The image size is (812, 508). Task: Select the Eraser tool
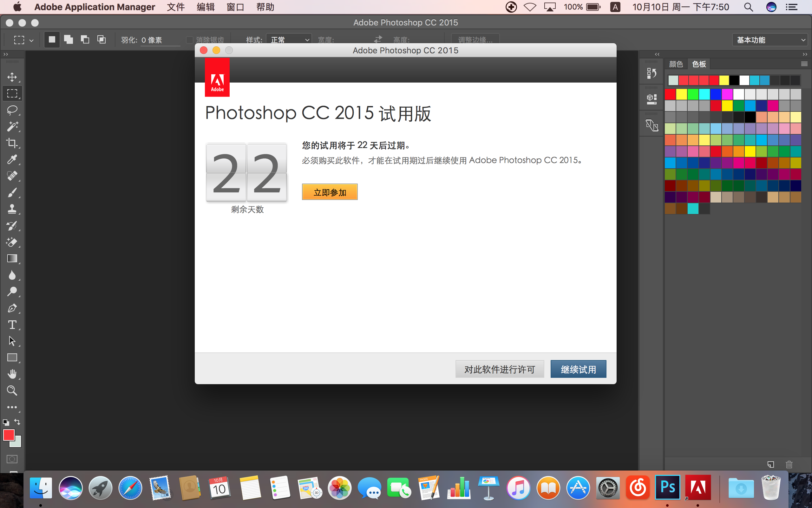pyautogui.click(x=12, y=242)
